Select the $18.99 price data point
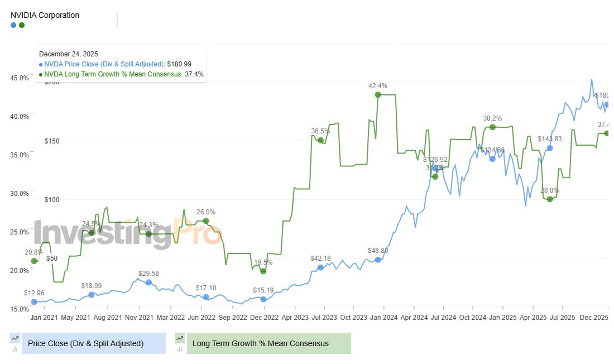614x364 pixels. [91, 295]
